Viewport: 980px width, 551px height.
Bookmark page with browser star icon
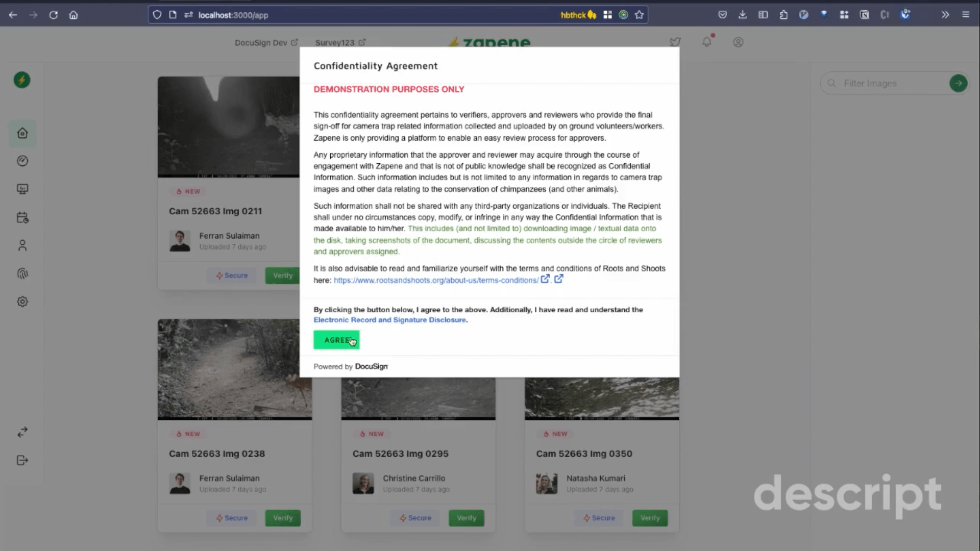pyautogui.click(x=639, y=15)
